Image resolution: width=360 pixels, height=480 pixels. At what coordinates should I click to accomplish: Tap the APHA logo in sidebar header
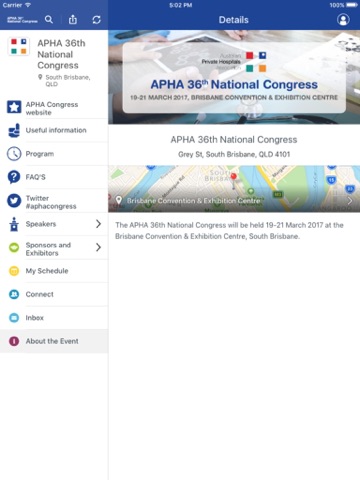click(19, 46)
